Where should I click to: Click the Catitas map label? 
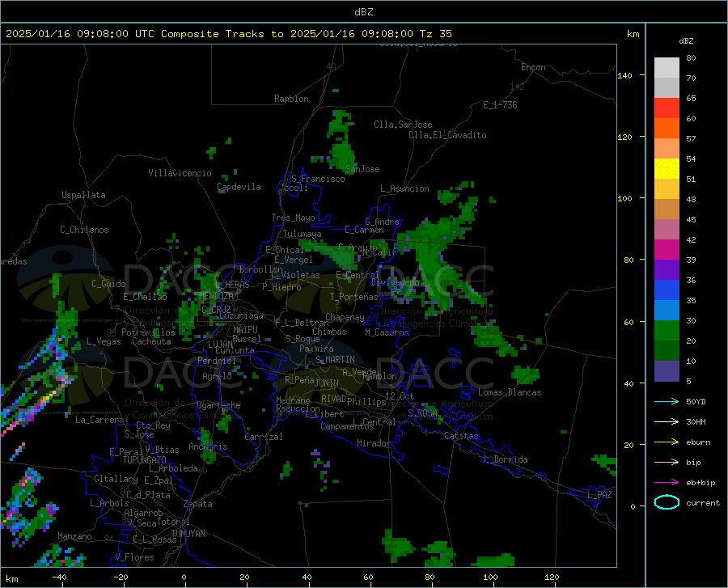pos(462,436)
